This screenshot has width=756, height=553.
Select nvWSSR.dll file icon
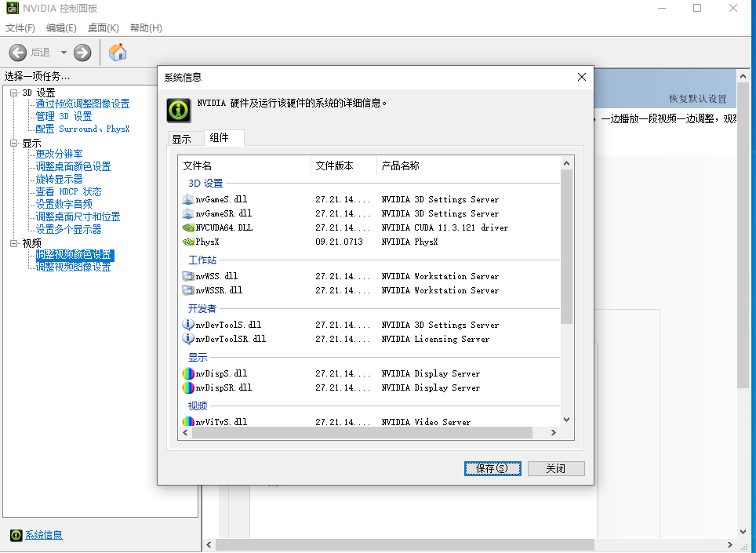pos(188,290)
